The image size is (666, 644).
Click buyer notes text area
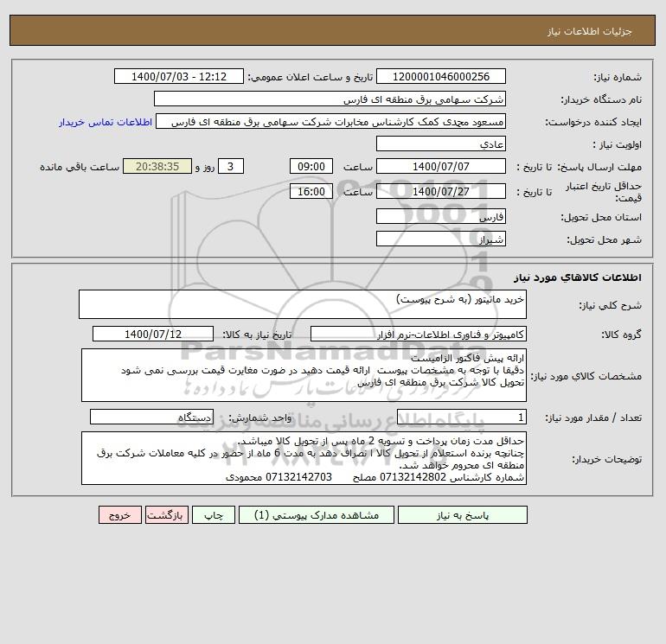(304, 458)
